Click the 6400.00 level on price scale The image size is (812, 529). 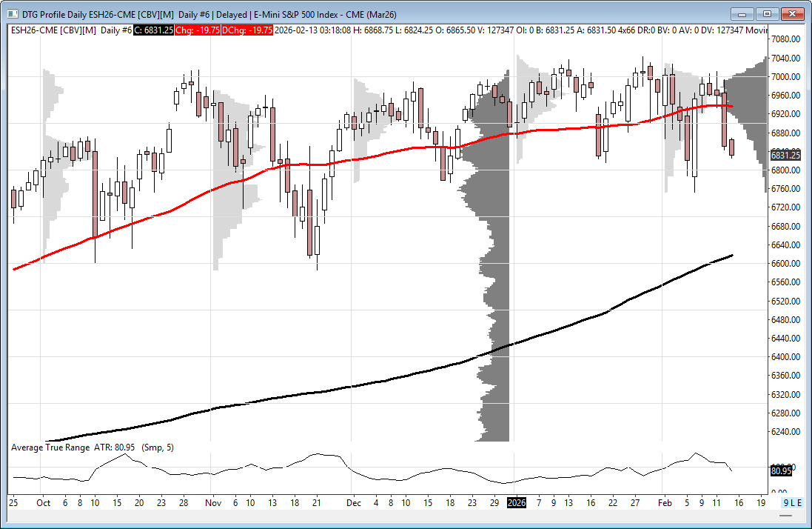click(x=785, y=356)
